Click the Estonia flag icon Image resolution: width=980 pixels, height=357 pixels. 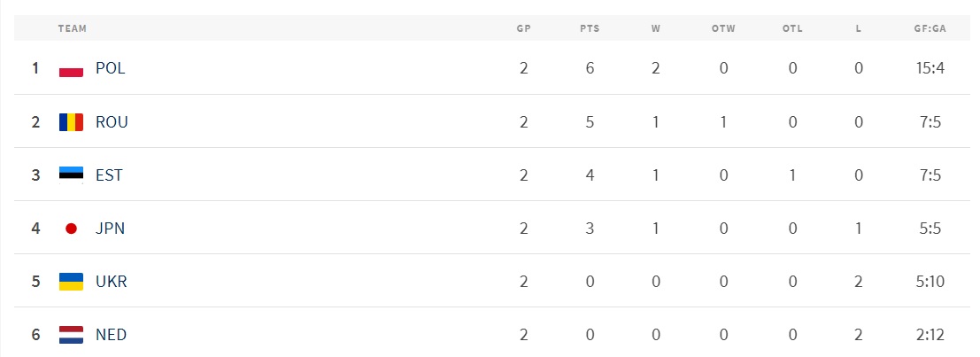click(71, 175)
